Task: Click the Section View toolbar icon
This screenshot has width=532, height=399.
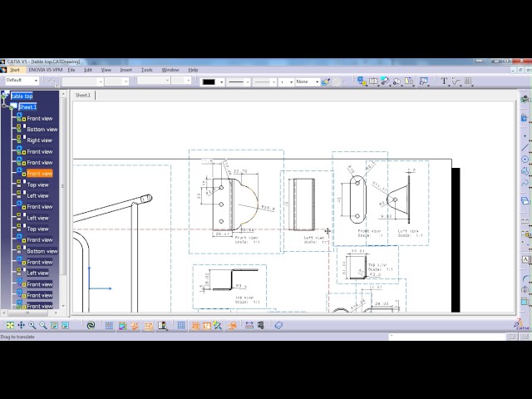Action: pos(373,81)
